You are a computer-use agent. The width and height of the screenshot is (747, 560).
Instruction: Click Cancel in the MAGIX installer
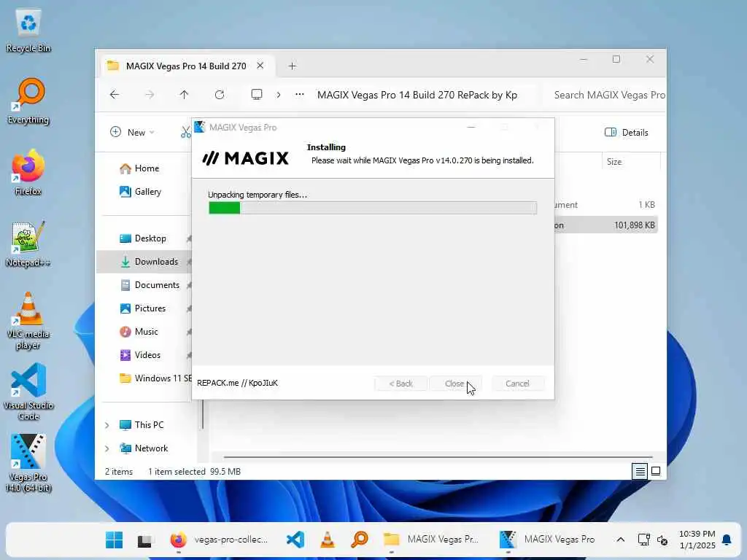pos(517,384)
